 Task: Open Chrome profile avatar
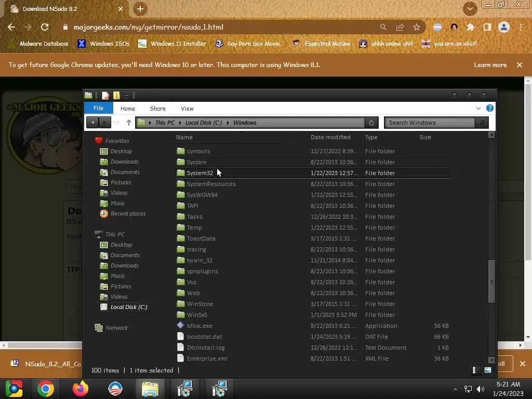(x=504, y=27)
